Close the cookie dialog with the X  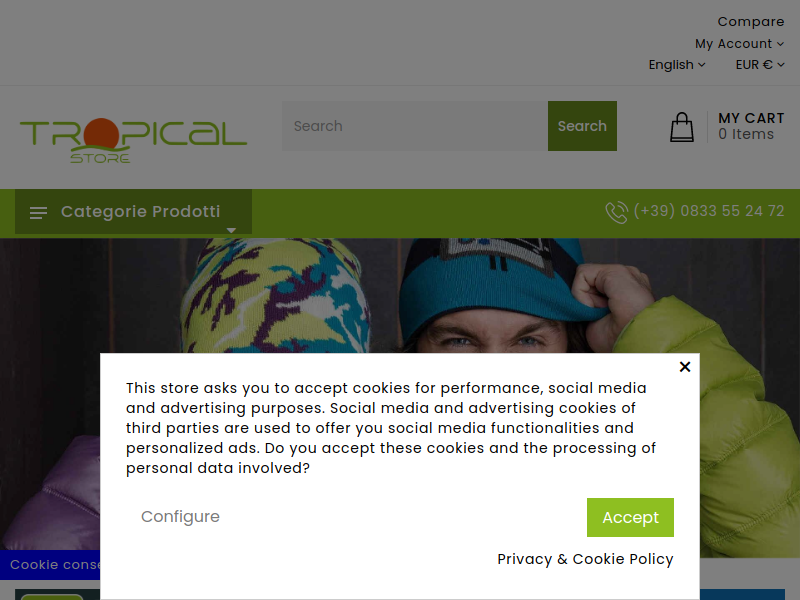[685, 367]
